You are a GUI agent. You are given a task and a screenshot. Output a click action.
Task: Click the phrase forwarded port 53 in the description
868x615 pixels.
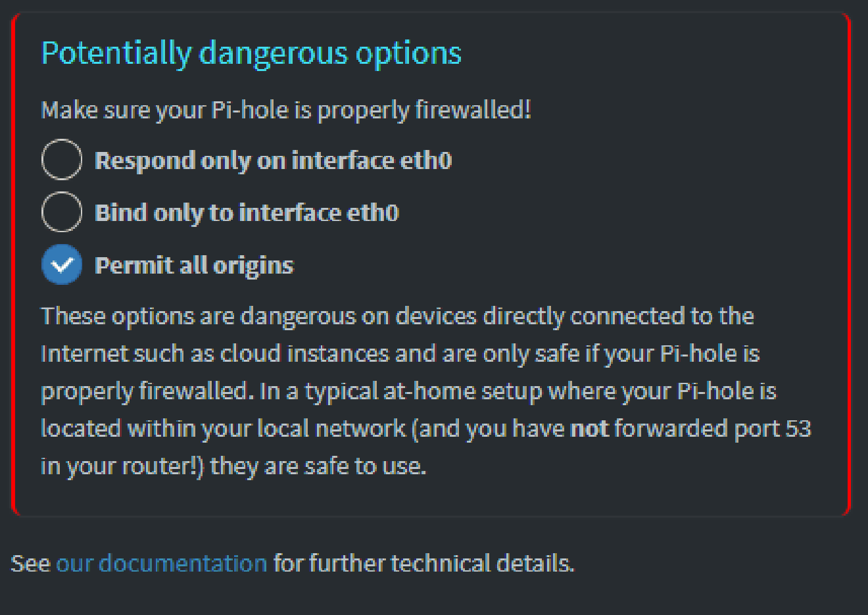click(x=712, y=428)
